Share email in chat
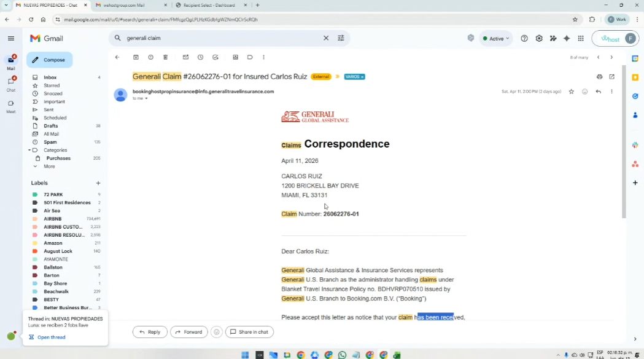 [249, 332]
